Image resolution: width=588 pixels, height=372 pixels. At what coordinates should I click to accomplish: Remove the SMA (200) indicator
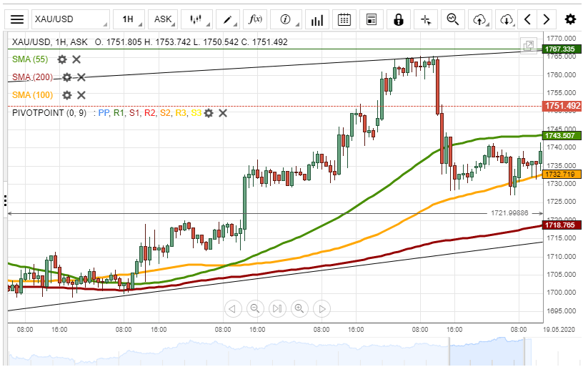[x=81, y=77]
